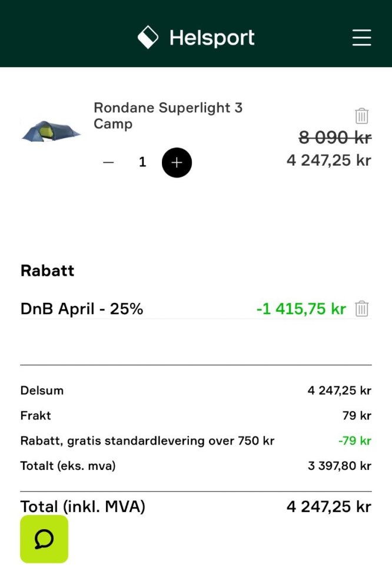Click the Rabatt section heading

(x=48, y=270)
